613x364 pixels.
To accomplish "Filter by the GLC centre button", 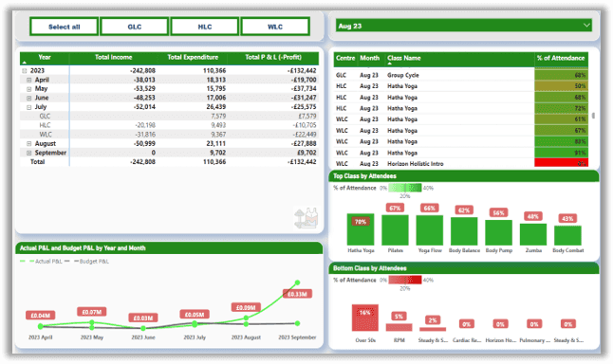I will coord(135,27).
